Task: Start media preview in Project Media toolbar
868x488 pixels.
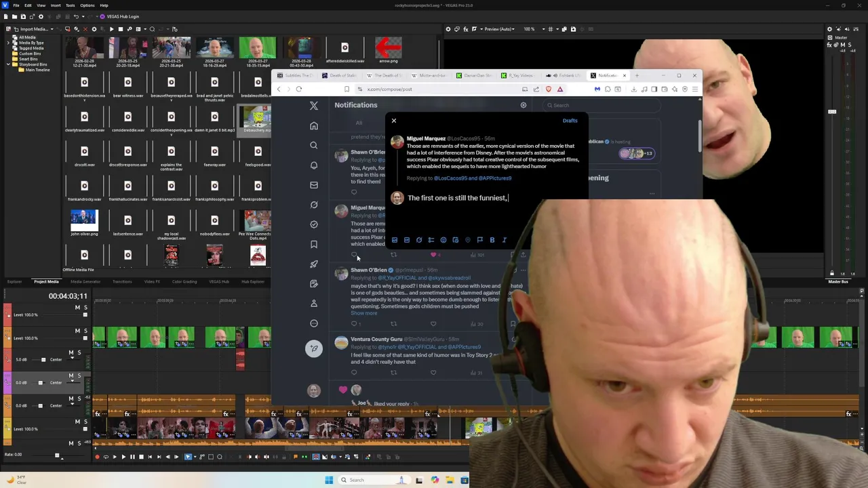Action: tap(111, 29)
